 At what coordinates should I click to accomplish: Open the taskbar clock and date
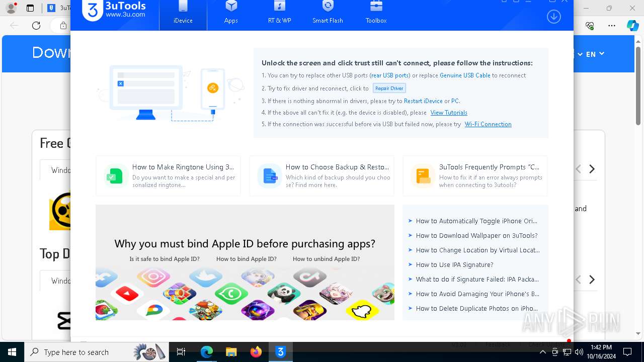pyautogui.click(x=601, y=352)
